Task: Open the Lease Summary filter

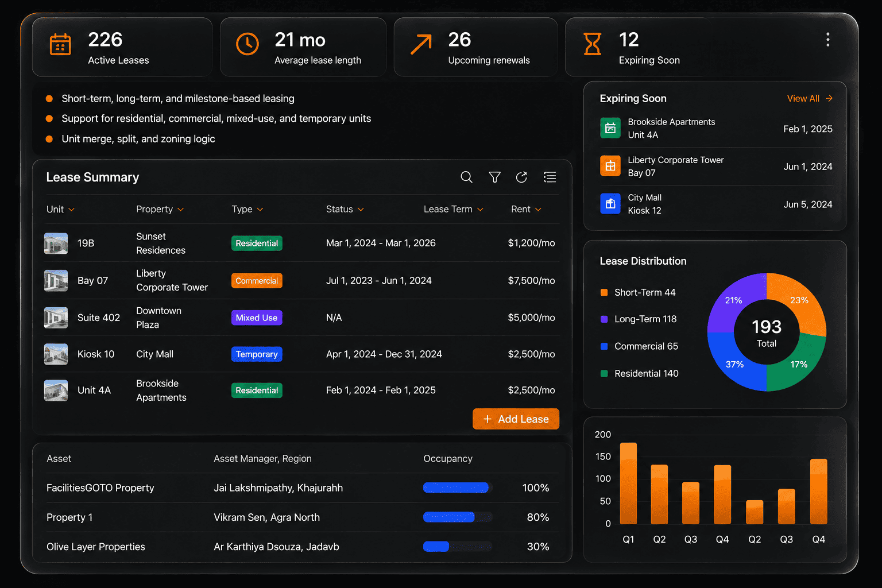Action: [494, 177]
